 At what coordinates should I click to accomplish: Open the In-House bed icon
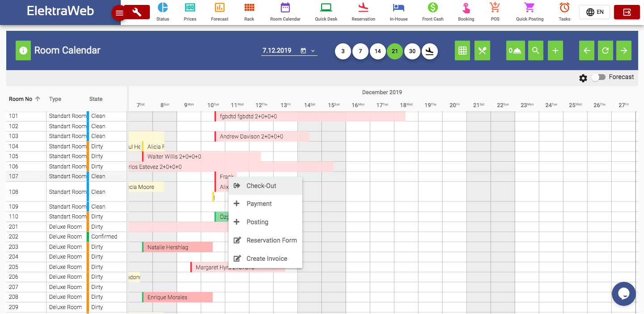point(398,8)
